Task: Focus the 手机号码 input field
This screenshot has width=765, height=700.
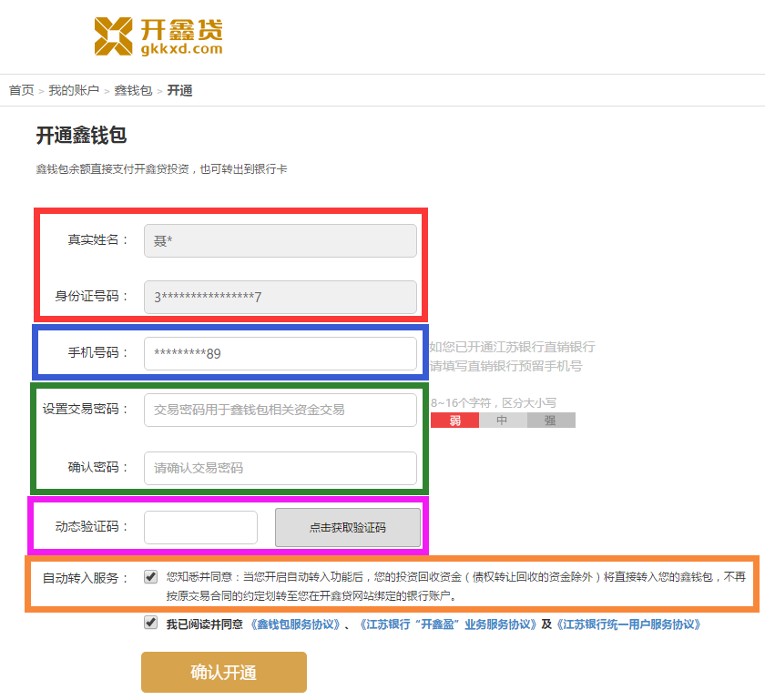Action: (x=280, y=353)
